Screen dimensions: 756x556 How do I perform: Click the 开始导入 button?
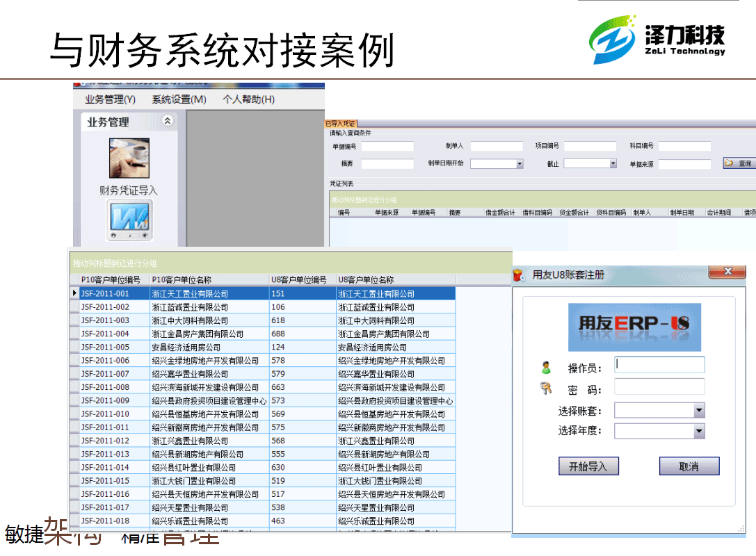click(588, 466)
